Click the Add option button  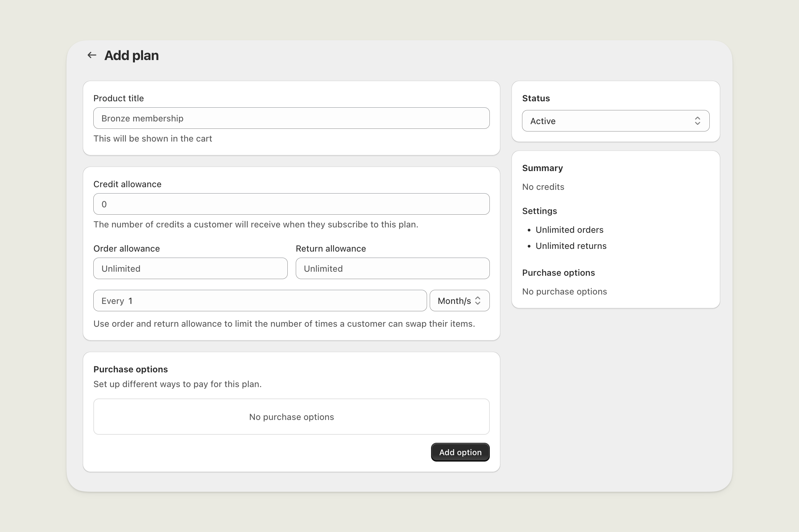(x=460, y=452)
